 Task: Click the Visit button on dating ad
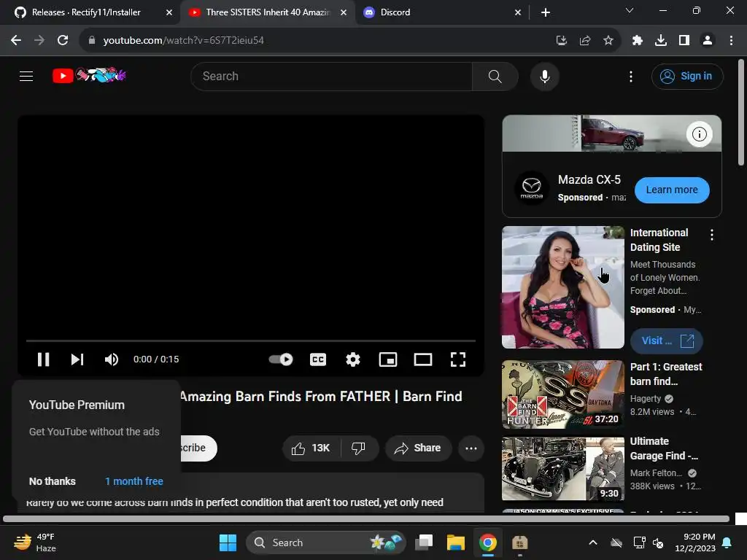666,341
